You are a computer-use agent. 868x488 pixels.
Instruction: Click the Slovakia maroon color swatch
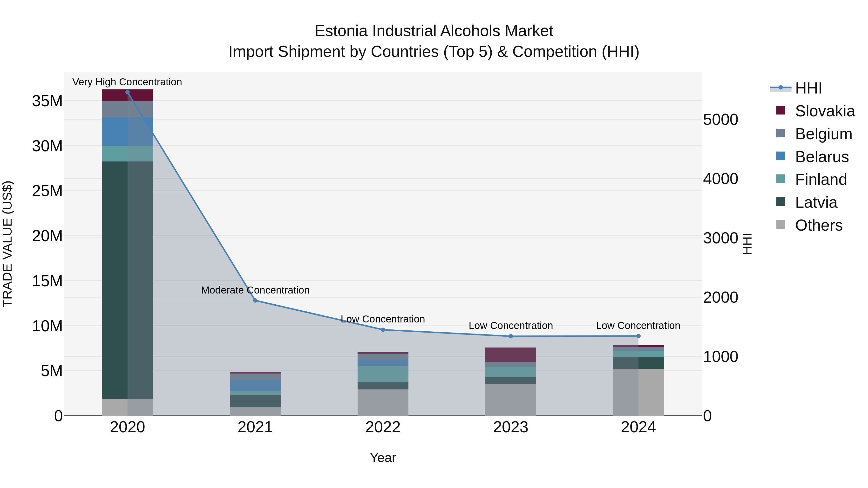pos(780,110)
